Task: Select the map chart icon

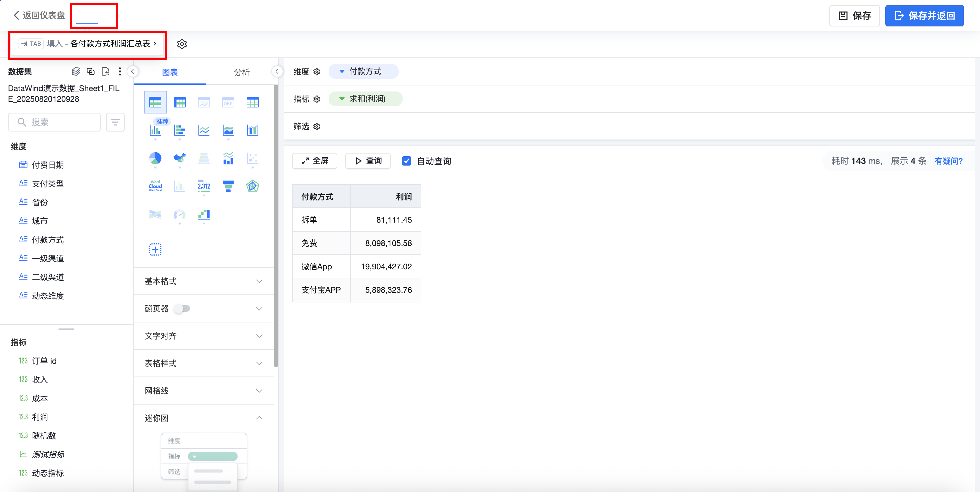Action: [x=179, y=158]
